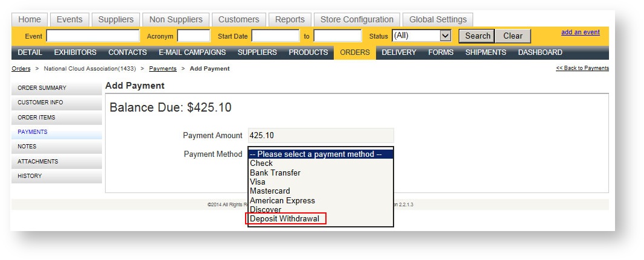This screenshot has width=644, height=260.
Task: Click Orders breadcrumb link
Action: (x=21, y=69)
